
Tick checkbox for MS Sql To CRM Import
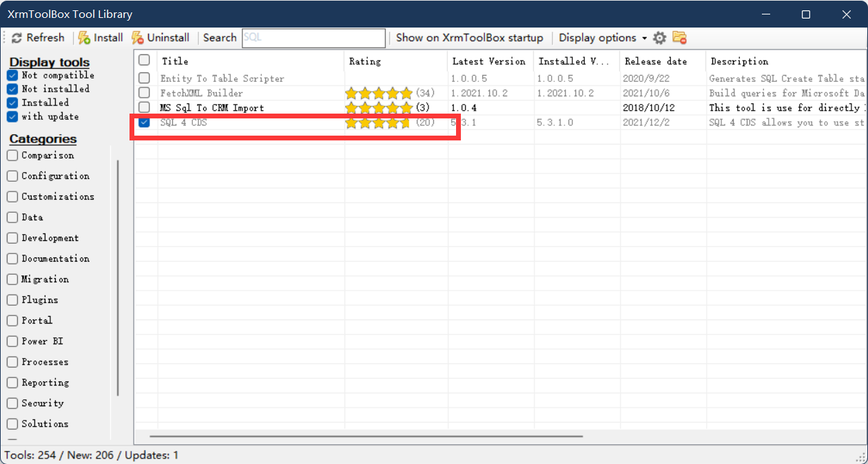point(144,107)
